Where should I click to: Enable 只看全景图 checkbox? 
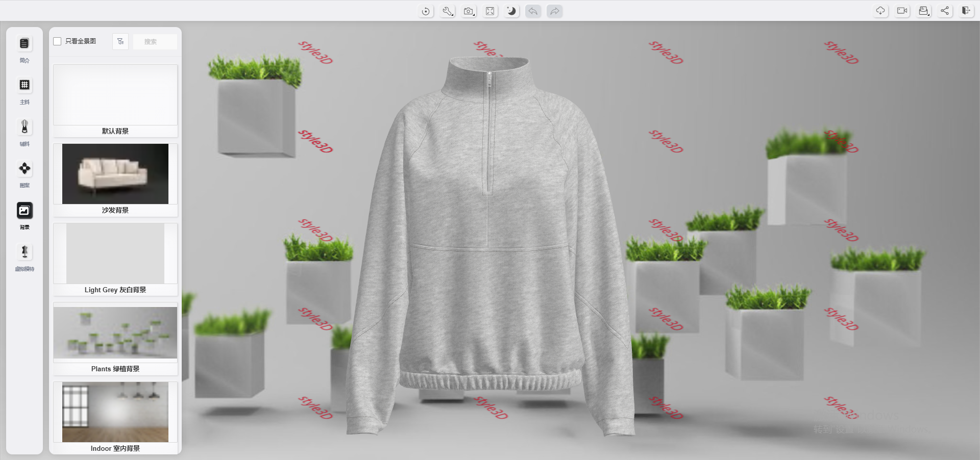pos(58,41)
